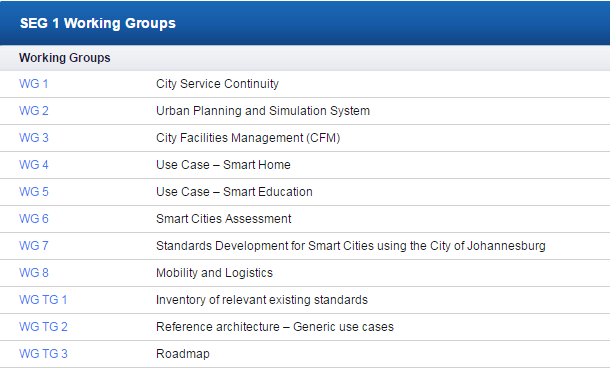The height and width of the screenshot is (368, 610).
Task: Click the Roadmap row text
Action: tap(182, 354)
